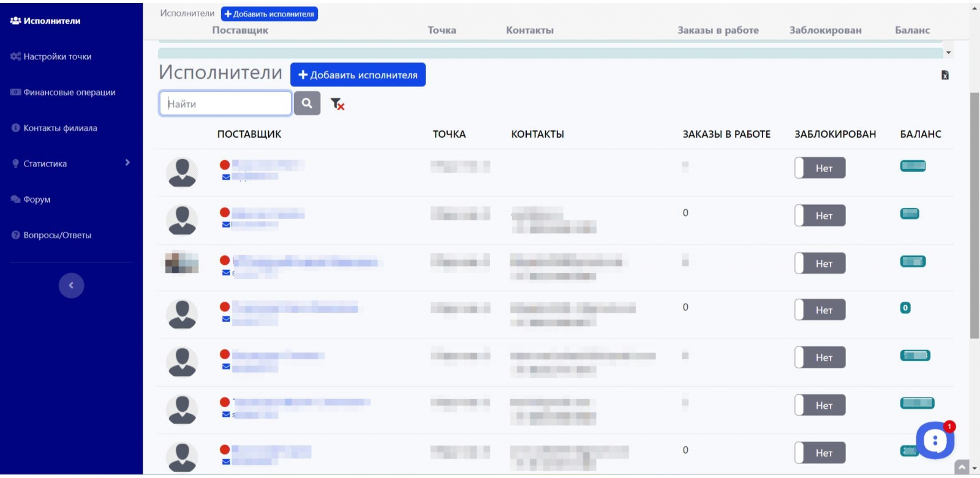
Task: Toggle the Заблокирован switch in the sixth row
Action: [x=820, y=405]
